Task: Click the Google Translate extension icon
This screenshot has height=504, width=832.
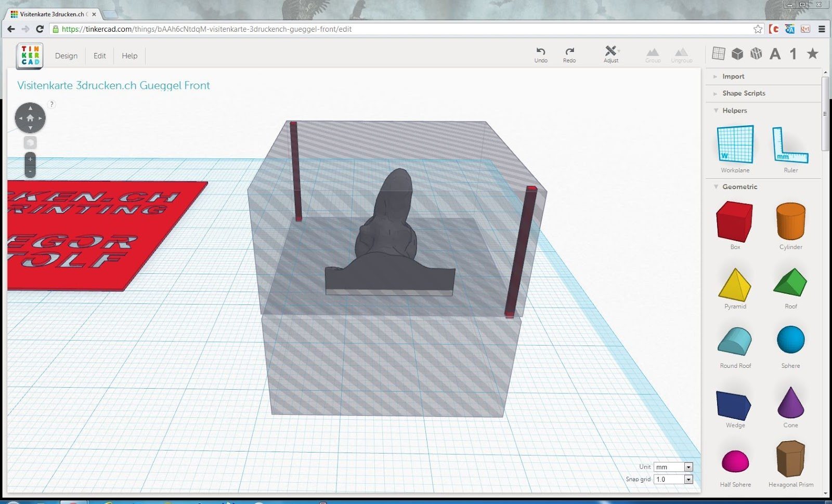Action: pyautogui.click(x=790, y=29)
